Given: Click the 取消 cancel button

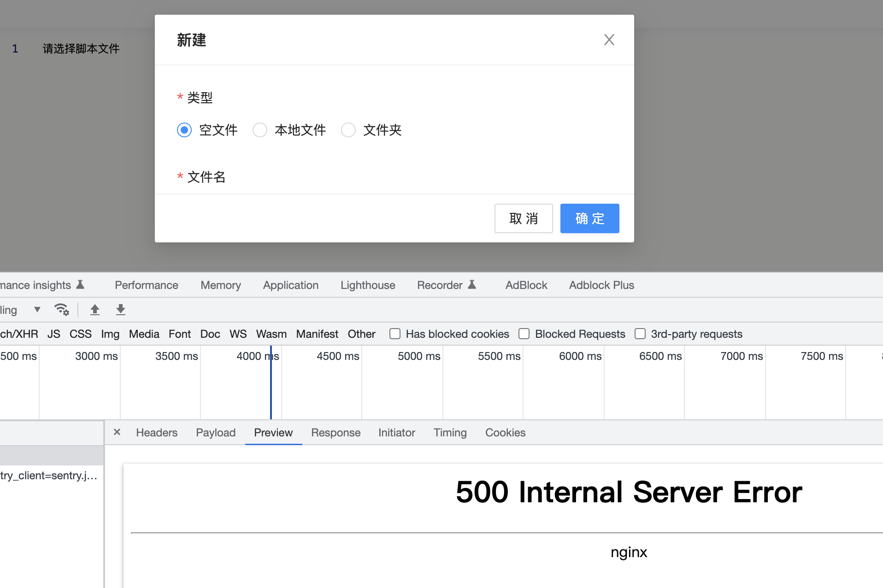Looking at the screenshot, I should tap(524, 218).
